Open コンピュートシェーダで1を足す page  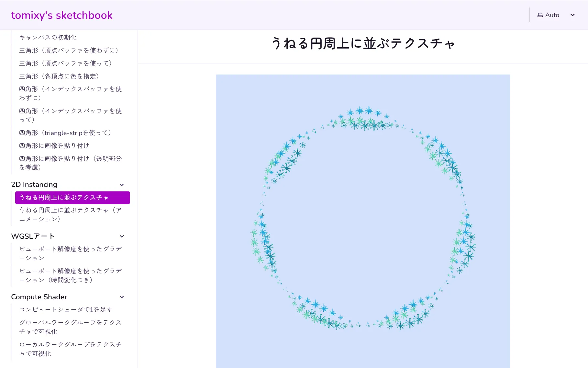(66, 310)
